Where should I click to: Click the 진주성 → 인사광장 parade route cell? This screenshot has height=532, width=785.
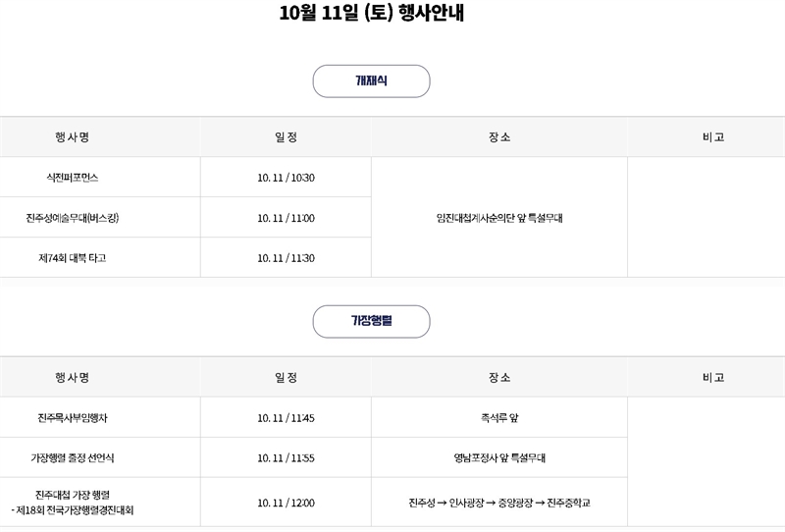coord(499,503)
